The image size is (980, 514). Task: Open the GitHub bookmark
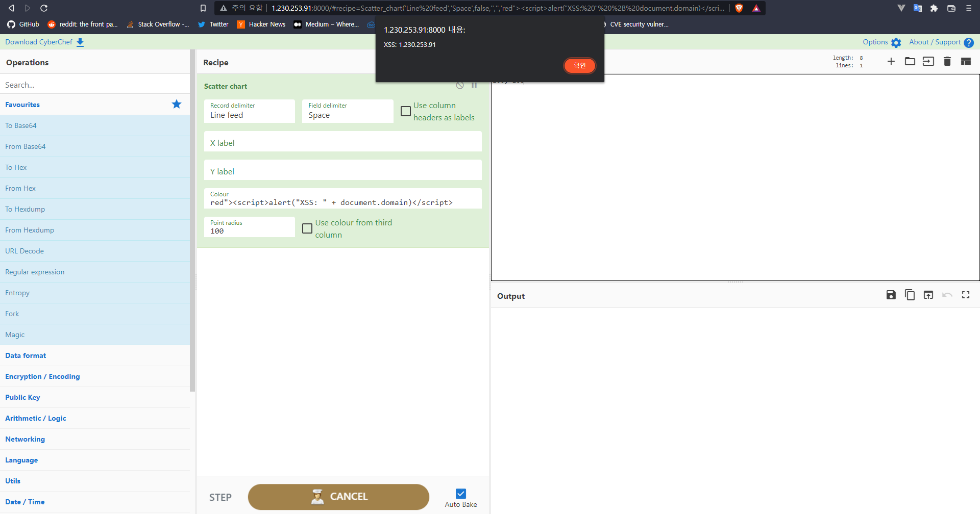point(23,24)
